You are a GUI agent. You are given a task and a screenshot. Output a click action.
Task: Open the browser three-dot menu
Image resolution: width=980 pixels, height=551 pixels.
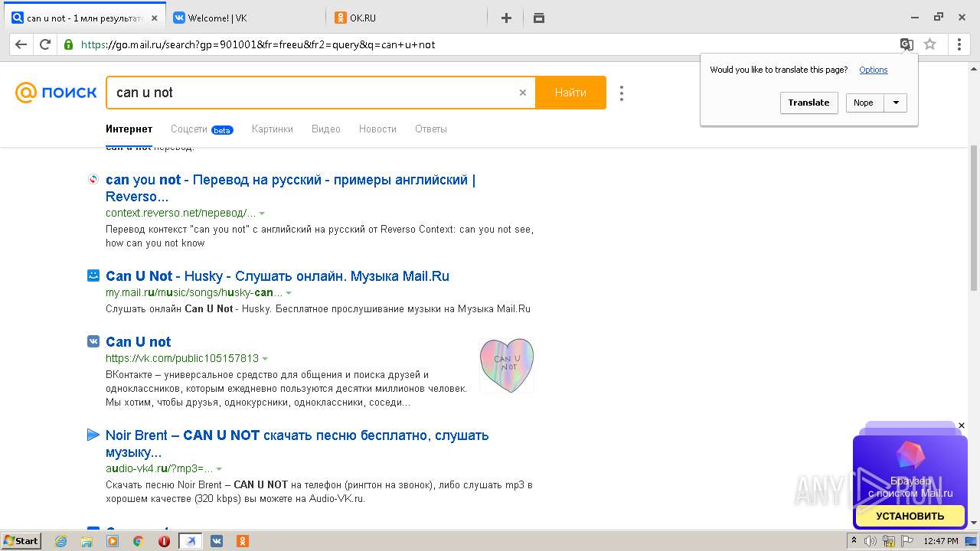click(959, 44)
